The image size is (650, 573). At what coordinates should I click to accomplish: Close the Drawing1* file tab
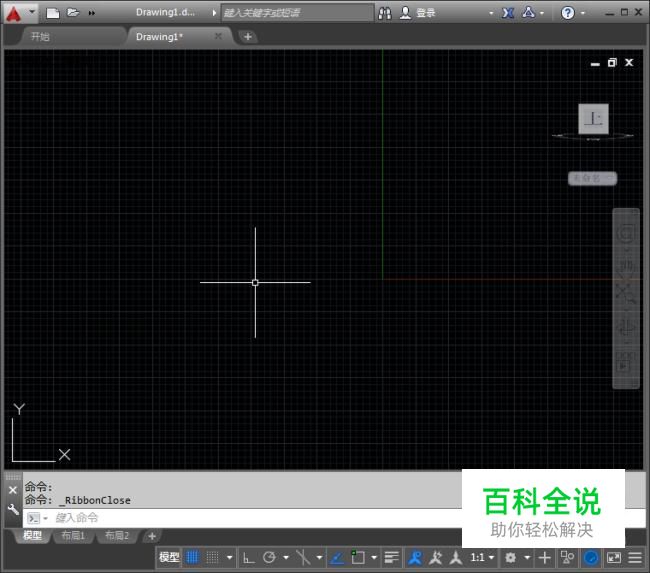pos(218,36)
